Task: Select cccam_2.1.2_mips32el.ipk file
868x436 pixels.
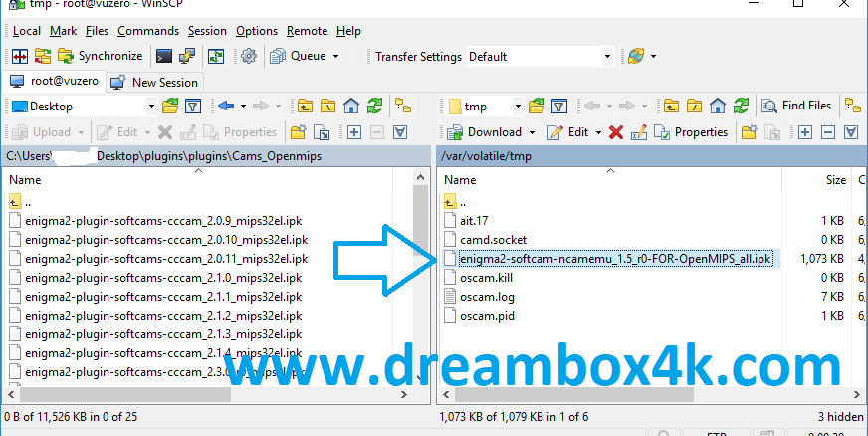Action: click(163, 316)
